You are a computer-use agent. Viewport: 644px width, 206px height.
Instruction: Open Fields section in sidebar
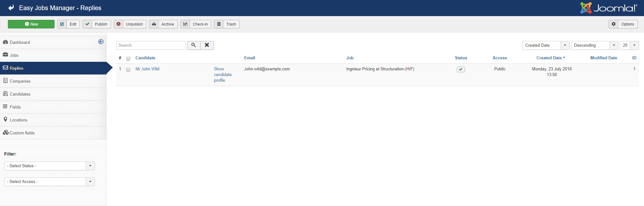[53, 107]
